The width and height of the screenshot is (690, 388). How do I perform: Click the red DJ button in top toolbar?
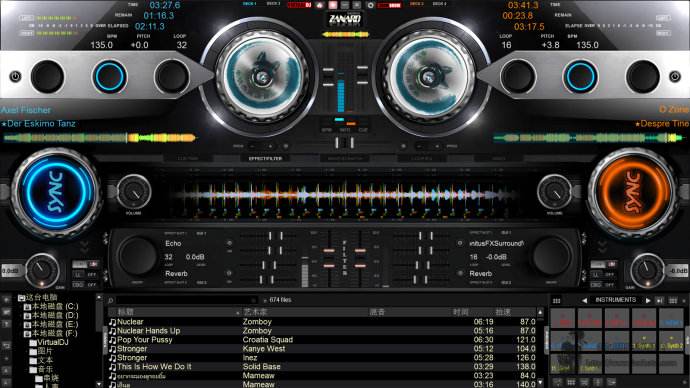tap(300, 5)
